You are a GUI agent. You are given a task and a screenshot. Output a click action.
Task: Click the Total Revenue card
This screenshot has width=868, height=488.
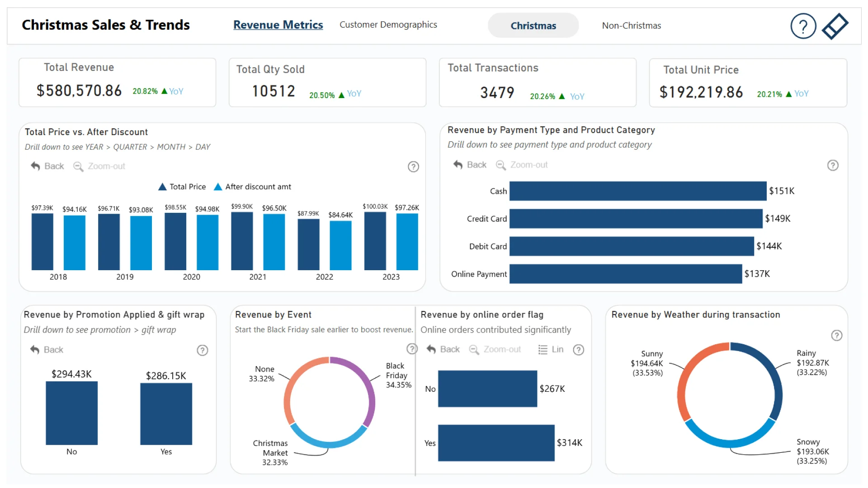pyautogui.click(x=118, y=82)
